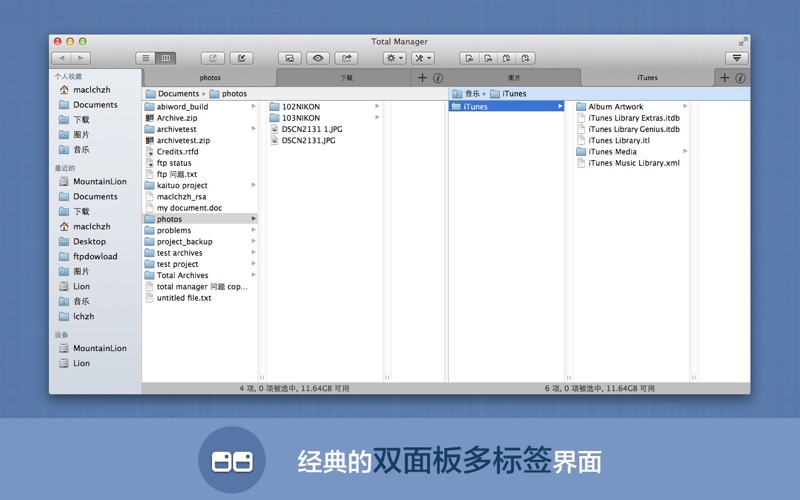Show info for the left panel
Screen dimensions: 800x500
pyautogui.click(x=438, y=78)
